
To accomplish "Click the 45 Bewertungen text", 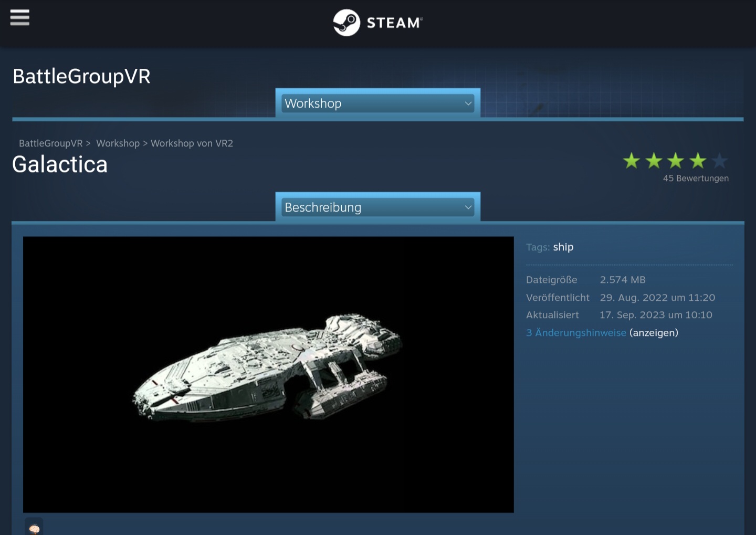I will pyautogui.click(x=696, y=179).
